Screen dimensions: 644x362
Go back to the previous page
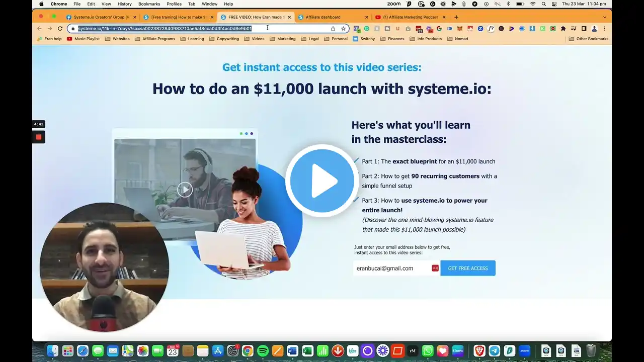click(x=39, y=29)
